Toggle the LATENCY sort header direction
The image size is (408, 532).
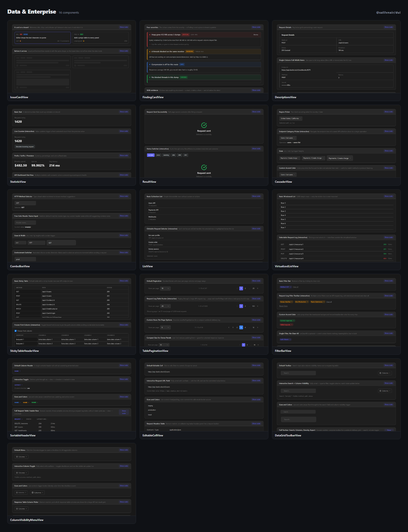click(18, 385)
